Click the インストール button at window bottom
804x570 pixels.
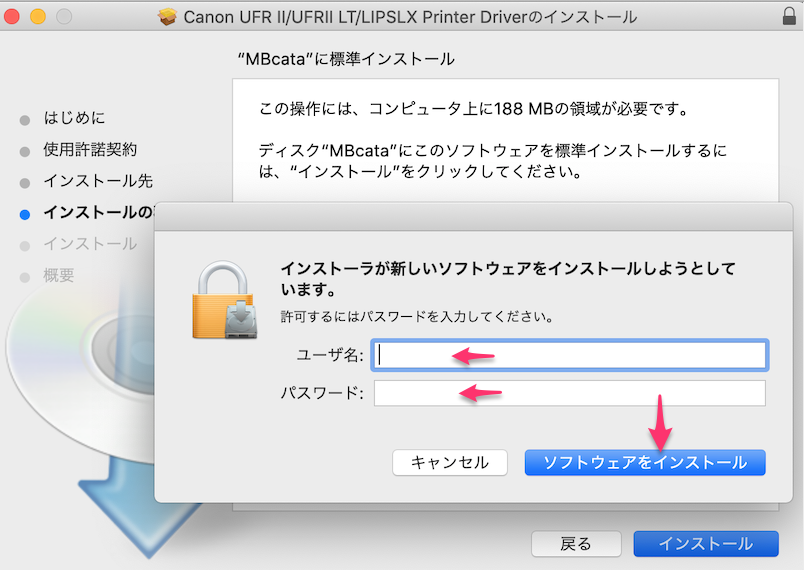click(x=706, y=543)
